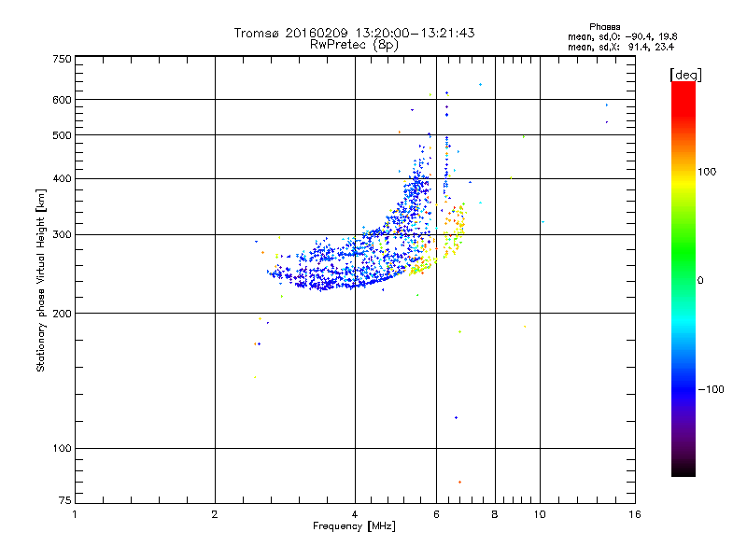Click the orange outlier point near 85 km
This screenshot has height=560, width=747.
tap(459, 483)
